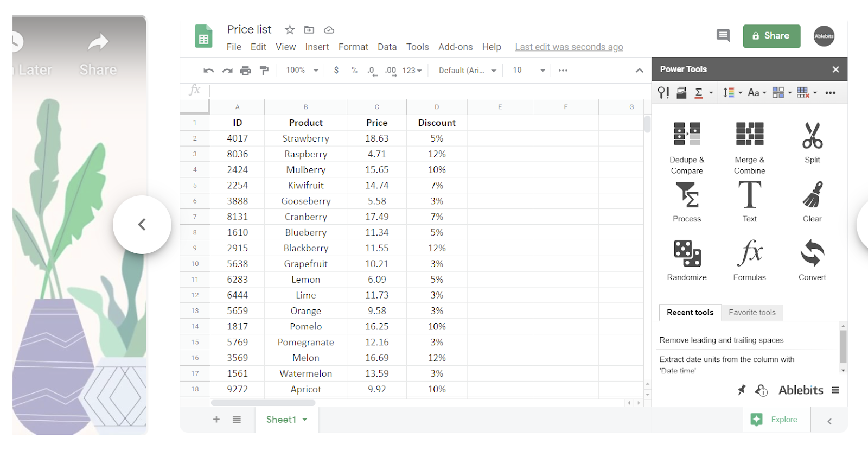Viewport: 868px width, 463px height.
Task: Click the Power Tools storage icon
Action: [x=681, y=93]
